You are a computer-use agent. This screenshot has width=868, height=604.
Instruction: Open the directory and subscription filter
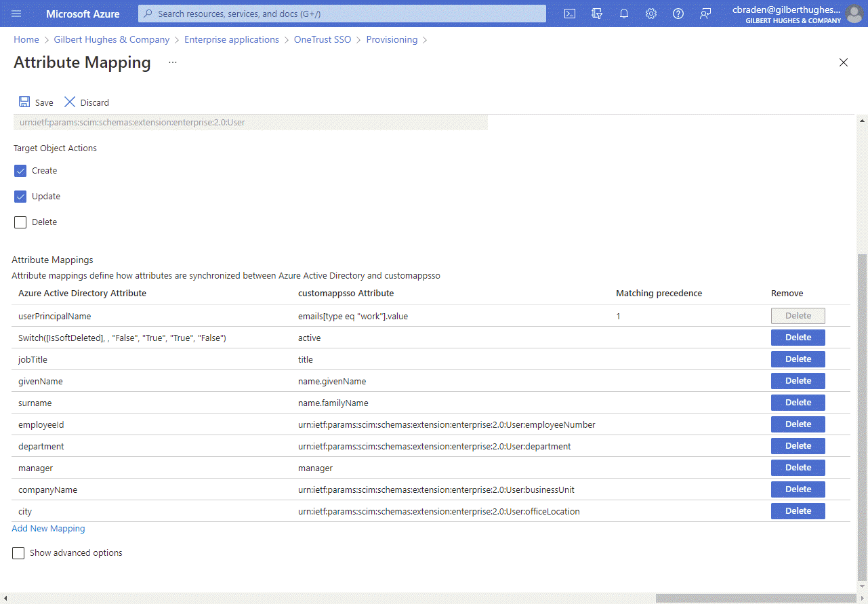click(596, 14)
